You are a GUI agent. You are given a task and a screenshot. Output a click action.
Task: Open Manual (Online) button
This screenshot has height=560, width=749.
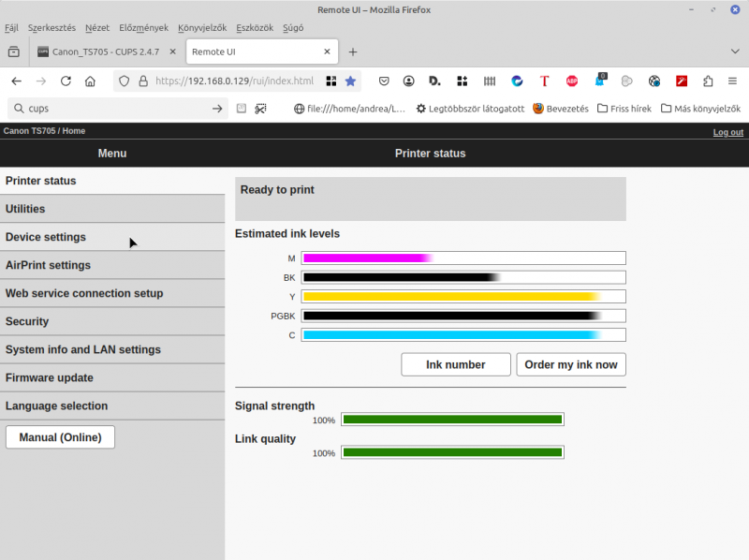click(60, 437)
